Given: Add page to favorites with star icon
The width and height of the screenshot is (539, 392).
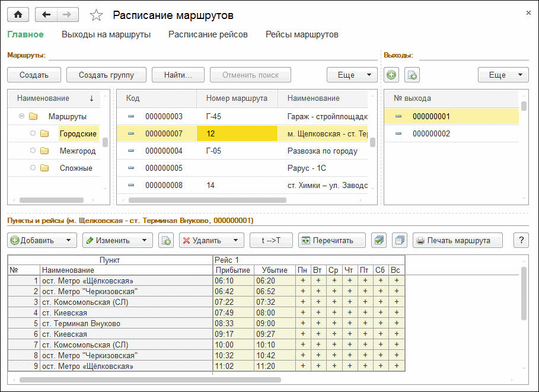Looking at the screenshot, I should pos(95,15).
